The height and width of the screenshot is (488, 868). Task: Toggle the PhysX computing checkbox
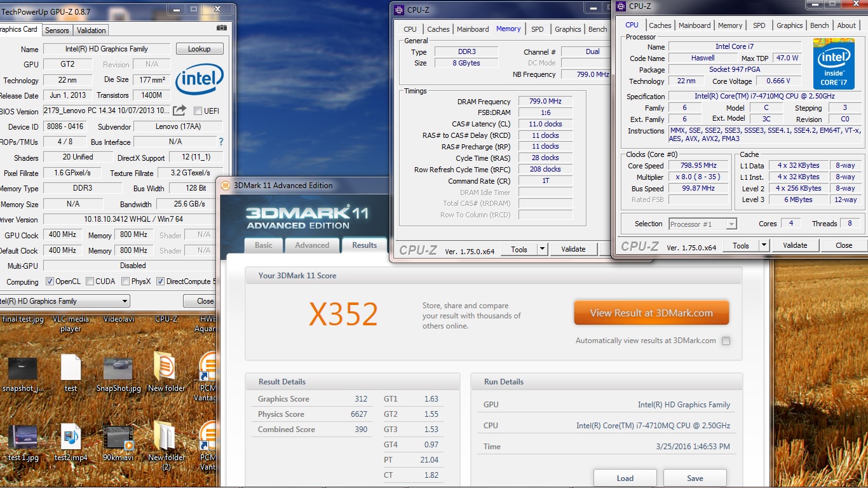(126, 281)
